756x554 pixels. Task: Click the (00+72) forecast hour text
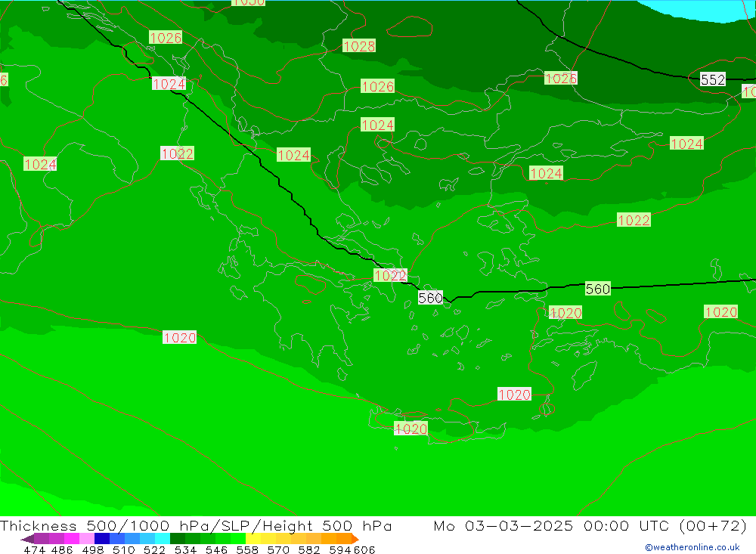tap(713, 525)
